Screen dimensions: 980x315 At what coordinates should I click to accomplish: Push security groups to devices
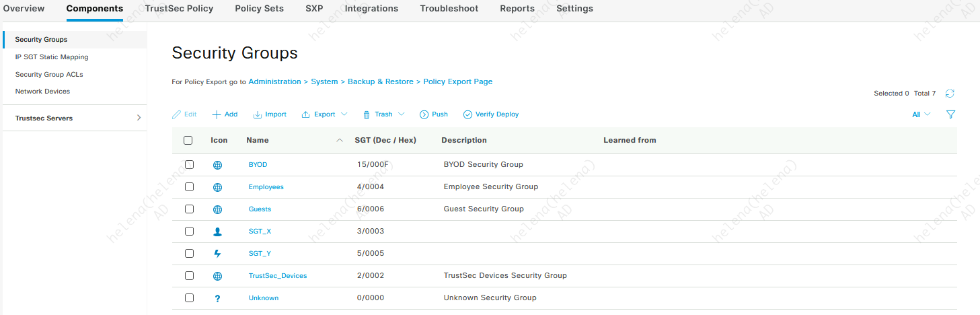click(x=434, y=114)
